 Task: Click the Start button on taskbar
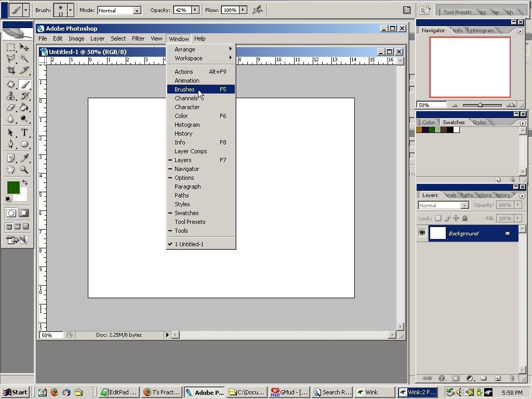point(15,392)
